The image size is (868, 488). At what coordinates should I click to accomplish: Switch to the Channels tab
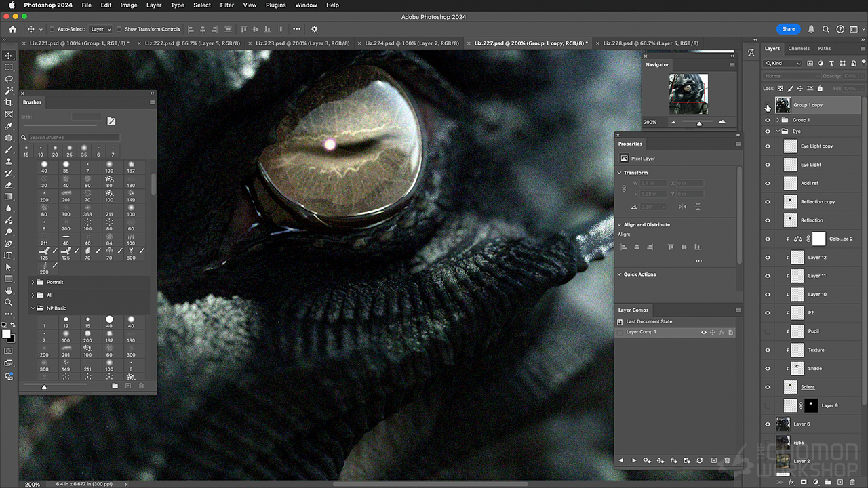(798, 49)
